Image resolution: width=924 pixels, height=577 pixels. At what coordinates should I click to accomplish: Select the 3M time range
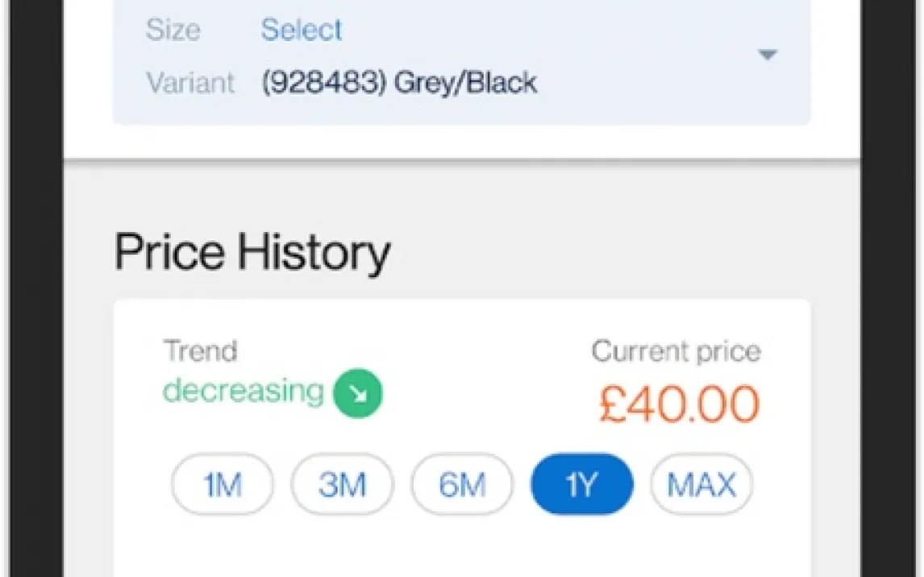pos(342,484)
